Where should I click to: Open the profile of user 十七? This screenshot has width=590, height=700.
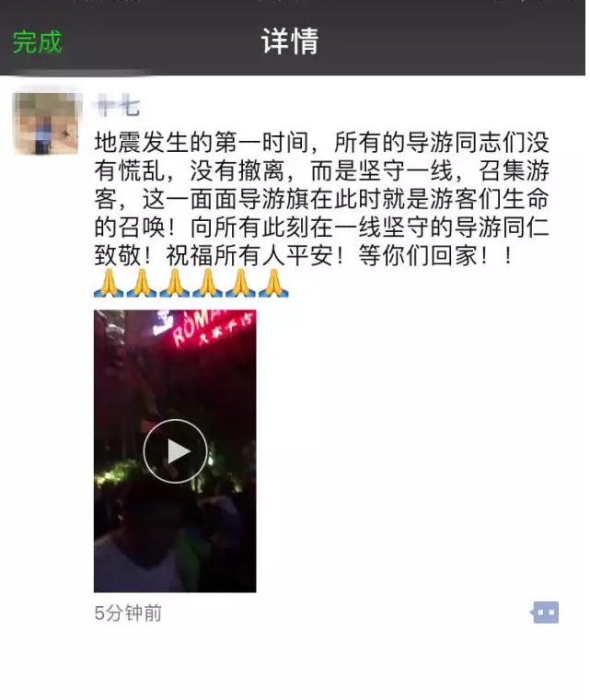[x=118, y=108]
